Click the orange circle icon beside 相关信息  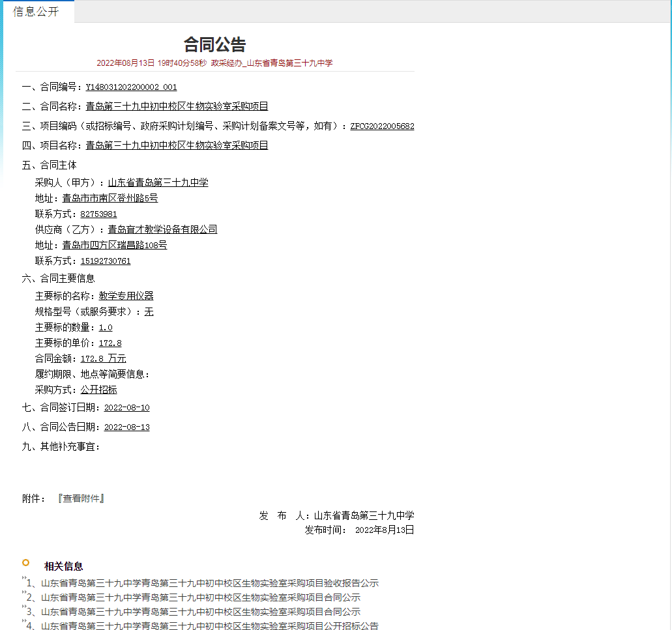coord(25,562)
